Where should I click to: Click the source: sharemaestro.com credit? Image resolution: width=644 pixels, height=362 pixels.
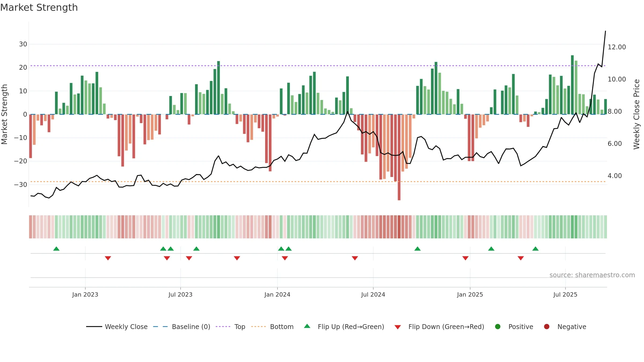pos(592,275)
